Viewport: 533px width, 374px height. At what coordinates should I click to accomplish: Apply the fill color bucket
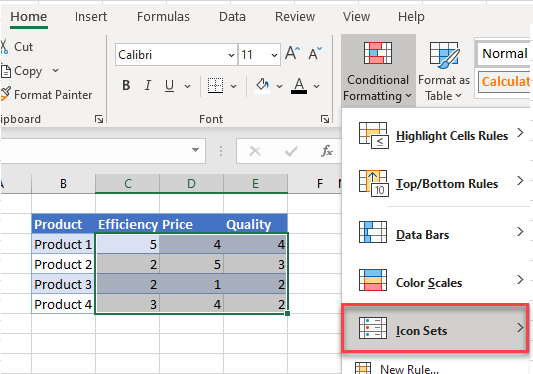pyautogui.click(x=262, y=85)
